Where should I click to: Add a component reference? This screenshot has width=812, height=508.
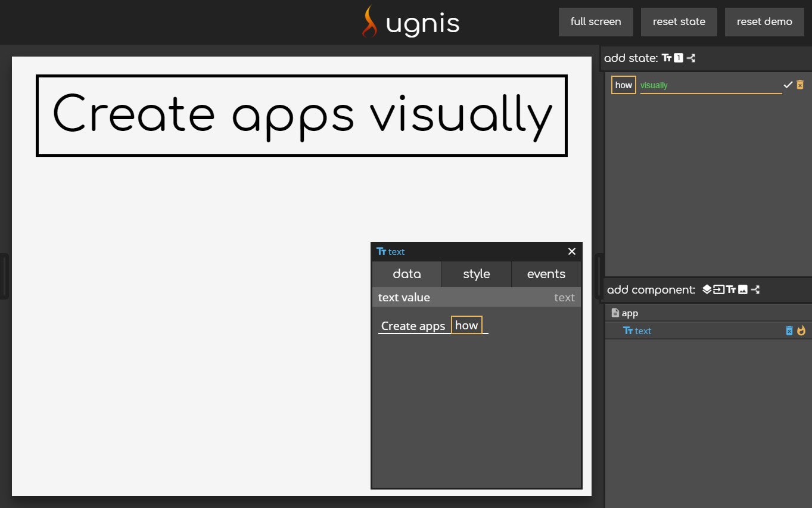click(755, 289)
